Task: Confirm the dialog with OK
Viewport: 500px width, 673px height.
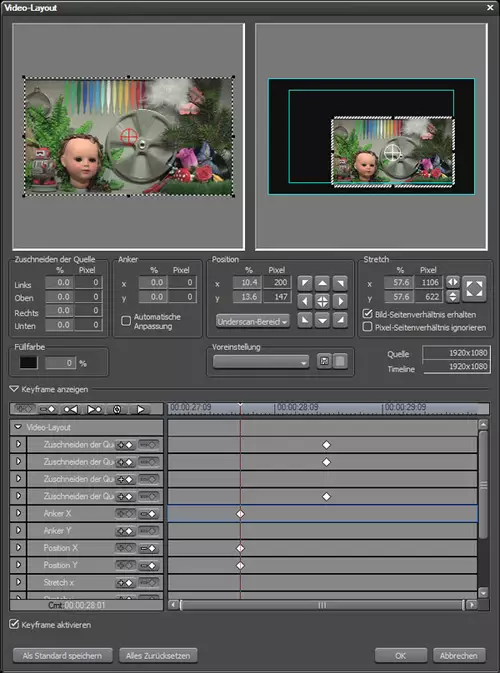Action: [x=400, y=655]
